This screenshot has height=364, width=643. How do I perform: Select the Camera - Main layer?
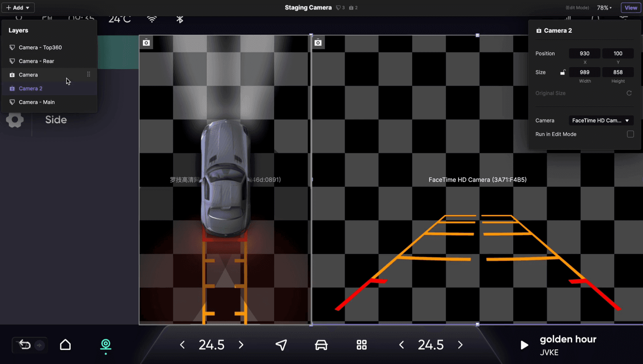[x=37, y=102]
